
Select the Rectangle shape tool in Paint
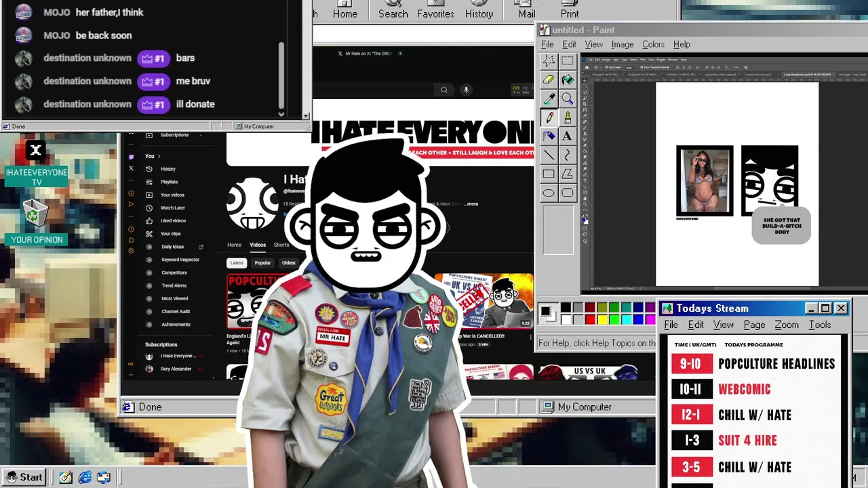[549, 174]
